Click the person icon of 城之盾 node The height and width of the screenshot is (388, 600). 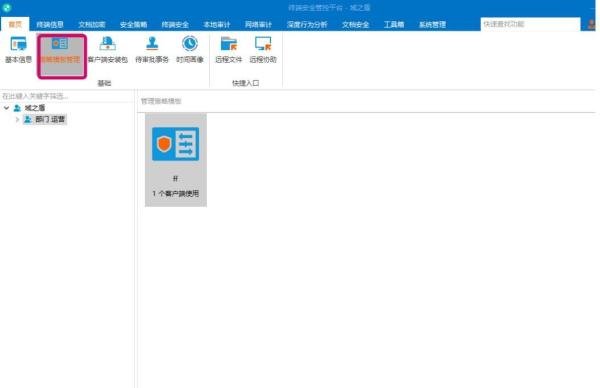pos(17,108)
